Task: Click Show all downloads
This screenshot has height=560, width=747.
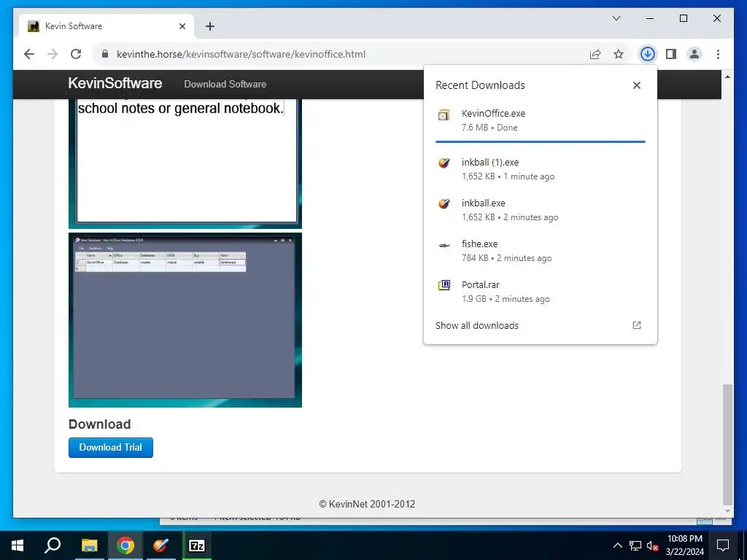Action: pyautogui.click(x=477, y=325)
